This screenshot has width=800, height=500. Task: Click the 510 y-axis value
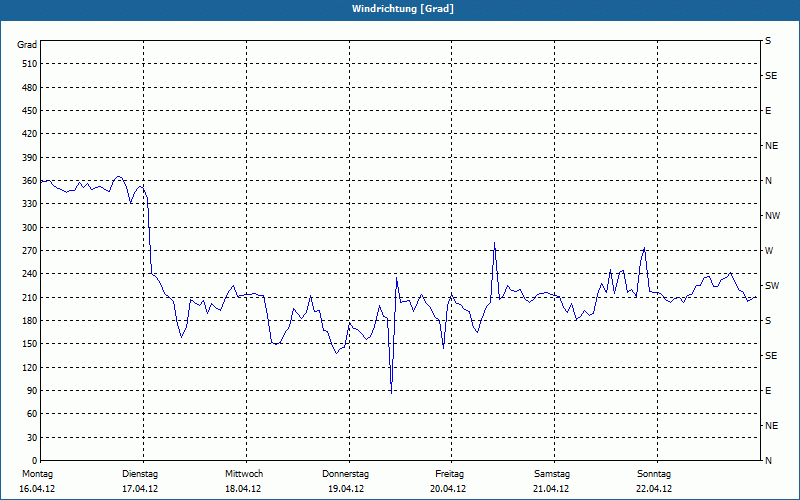[x=30, y=64]
